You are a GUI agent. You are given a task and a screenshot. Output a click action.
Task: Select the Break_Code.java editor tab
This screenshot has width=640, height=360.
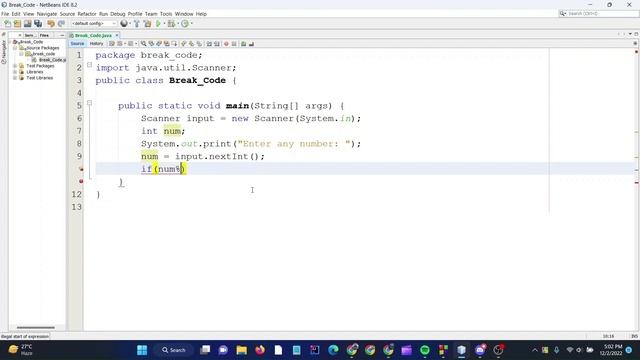point(93,36)
